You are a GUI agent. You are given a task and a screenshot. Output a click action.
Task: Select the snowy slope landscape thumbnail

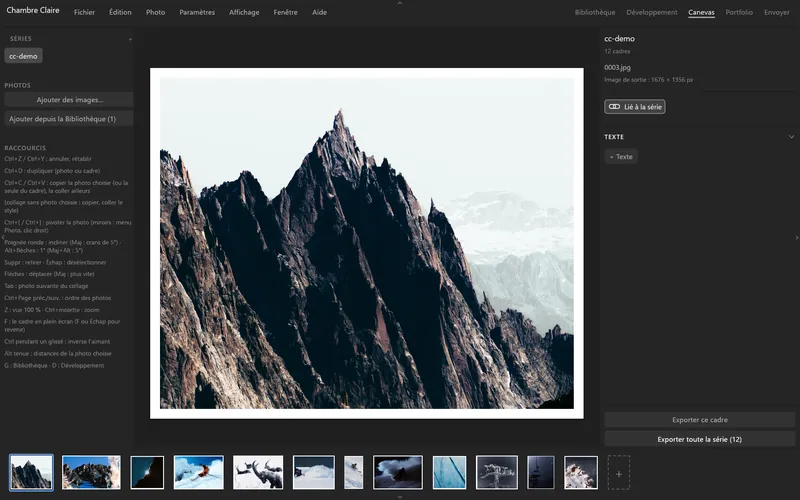point(314,472)
